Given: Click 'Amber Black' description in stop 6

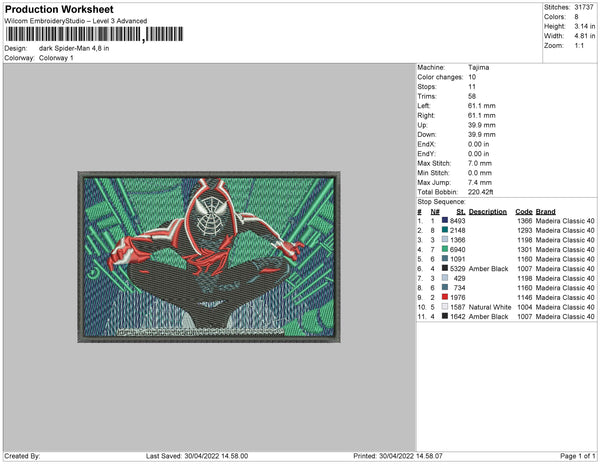Looking at the screenshot, I should pos(489,269).
